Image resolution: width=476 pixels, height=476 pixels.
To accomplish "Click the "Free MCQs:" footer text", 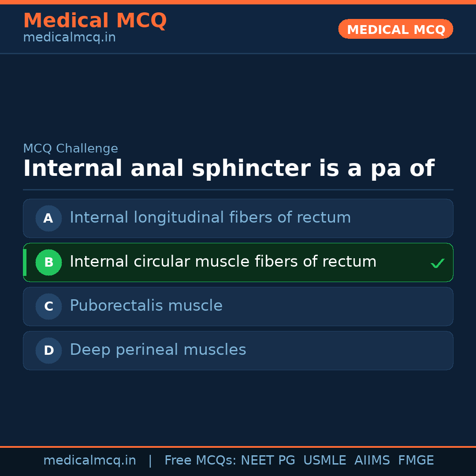I will tap(201, 461).
